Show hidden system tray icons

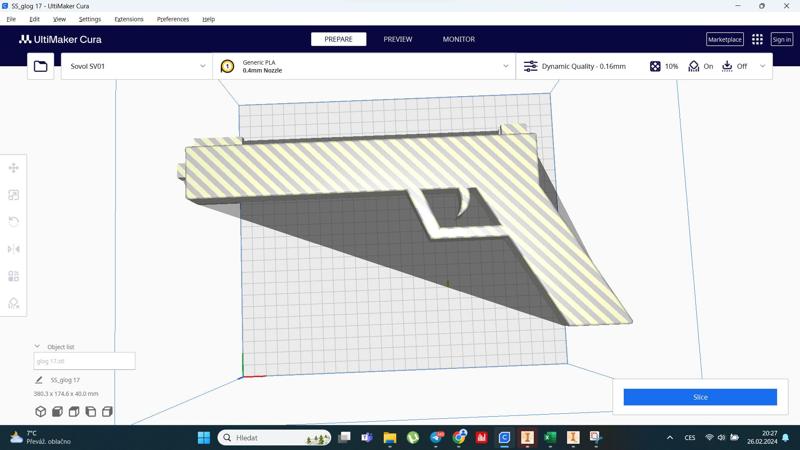click(x=670, y=438)
